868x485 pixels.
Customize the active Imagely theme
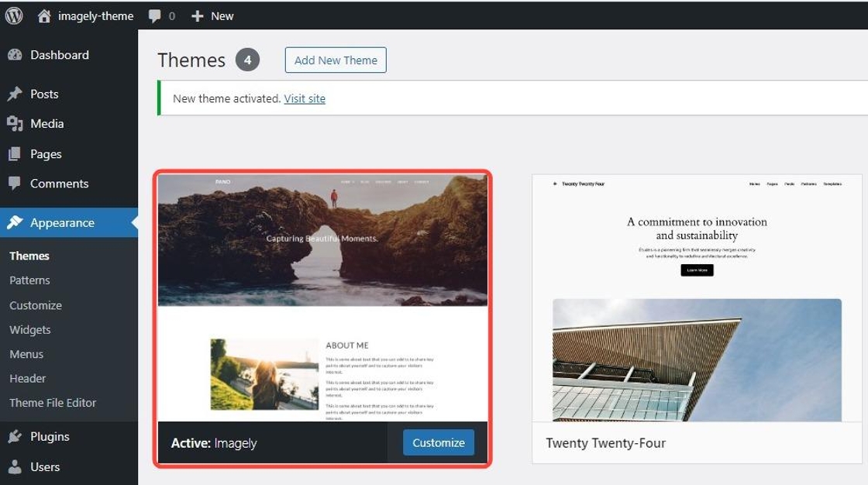click(x=437, y=442)
